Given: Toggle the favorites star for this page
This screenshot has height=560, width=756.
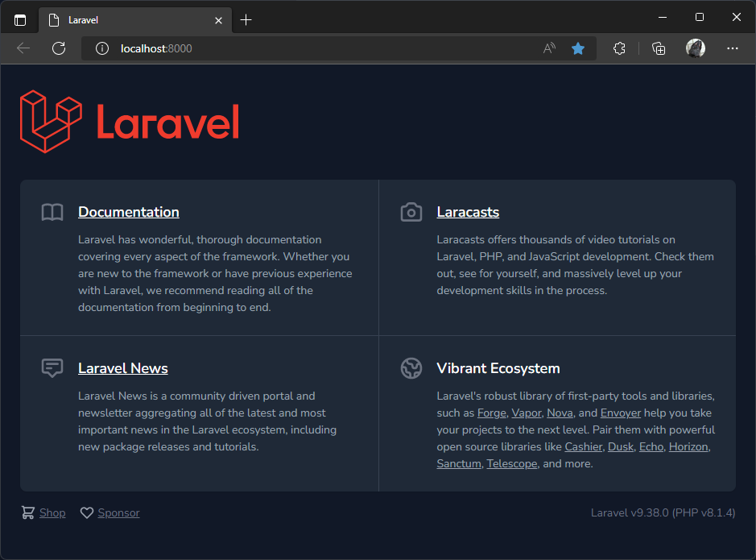Looking at the screenshot, I should (578, 48).
